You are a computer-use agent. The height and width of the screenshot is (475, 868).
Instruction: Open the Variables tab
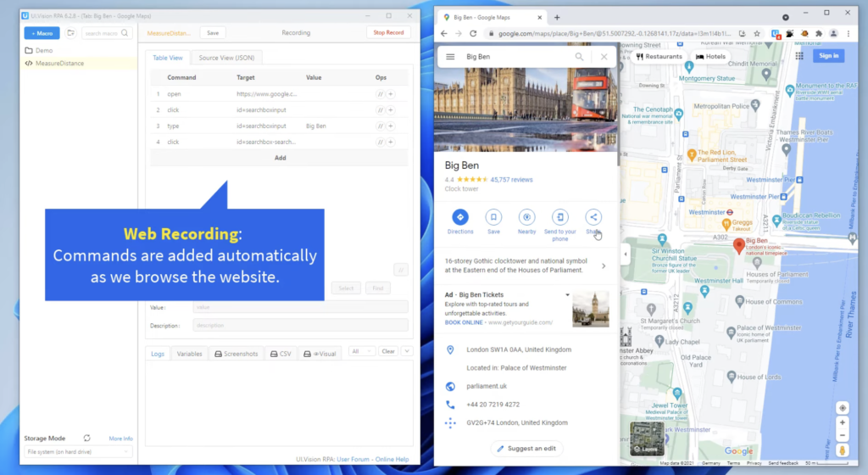pyautogui.click(x=189, y=353)
